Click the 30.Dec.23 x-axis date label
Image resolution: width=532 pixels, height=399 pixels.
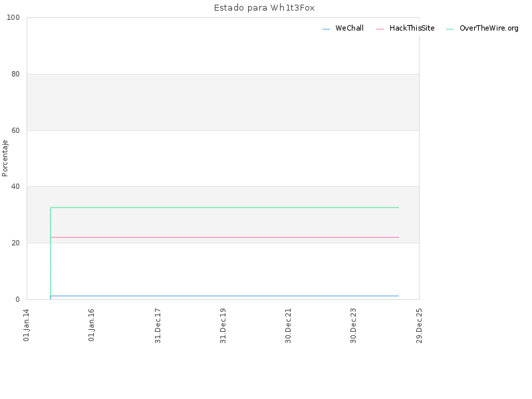(354, 326)
